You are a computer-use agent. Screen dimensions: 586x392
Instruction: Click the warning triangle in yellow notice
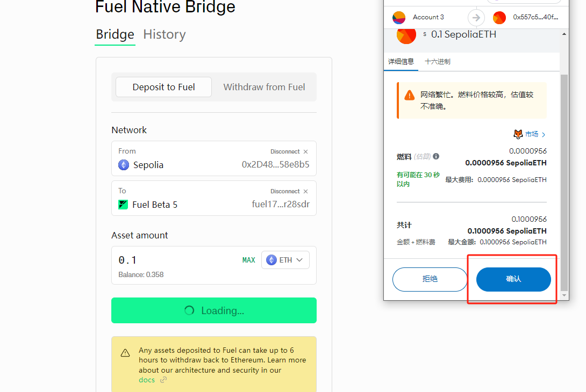[125, 353]
